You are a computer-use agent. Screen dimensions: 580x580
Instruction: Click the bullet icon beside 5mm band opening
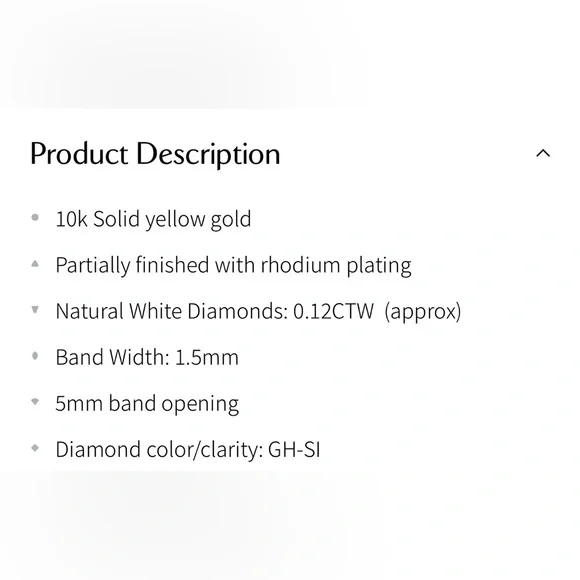(x=35, y=402)
